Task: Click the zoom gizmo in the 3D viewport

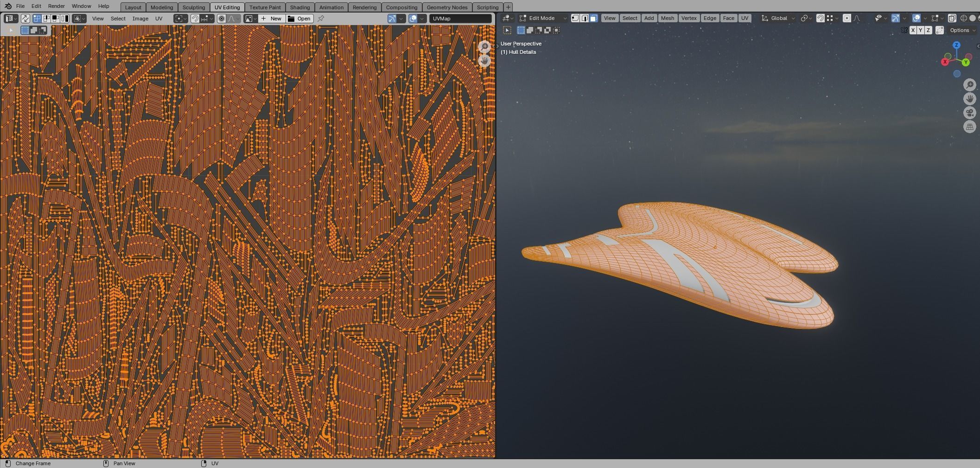Action: pos(970,84)
